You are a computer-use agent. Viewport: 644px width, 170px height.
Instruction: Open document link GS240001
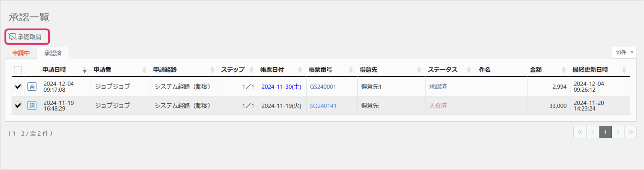[x=323, y=87]
